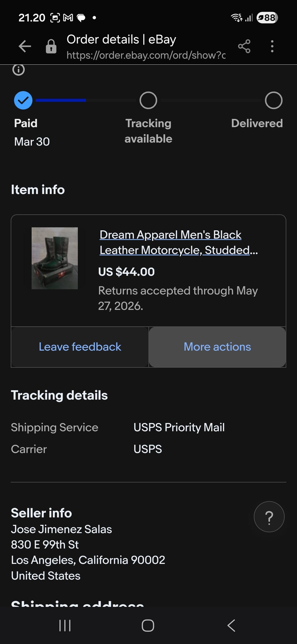Tap the Leave feedback button
Screen dimensions: 297x644
[x=80, y=347]
